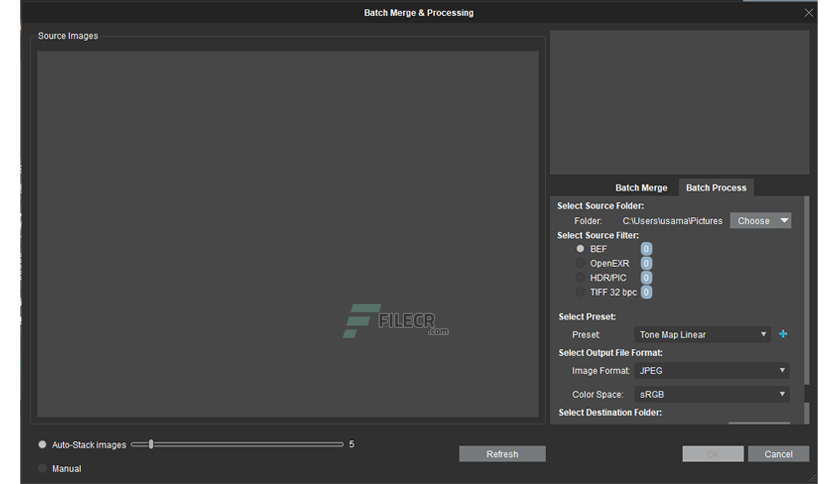The height and width of the screenshot is (484, 836).
Task: Switch to the Batch Process tab
Action: tap(716, 188)
